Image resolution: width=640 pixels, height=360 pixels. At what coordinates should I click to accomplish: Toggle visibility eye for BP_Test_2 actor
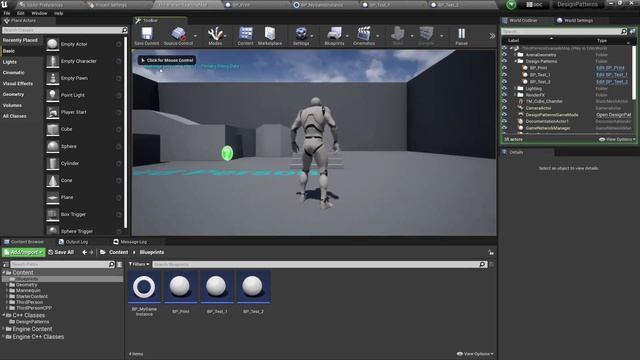(504, 82)
